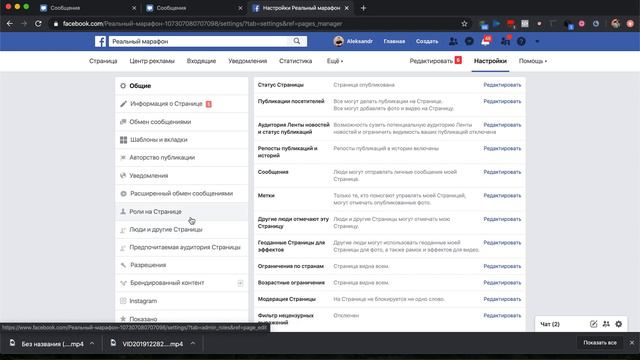
Task: Open notifications bell icon
Action: 485,41
